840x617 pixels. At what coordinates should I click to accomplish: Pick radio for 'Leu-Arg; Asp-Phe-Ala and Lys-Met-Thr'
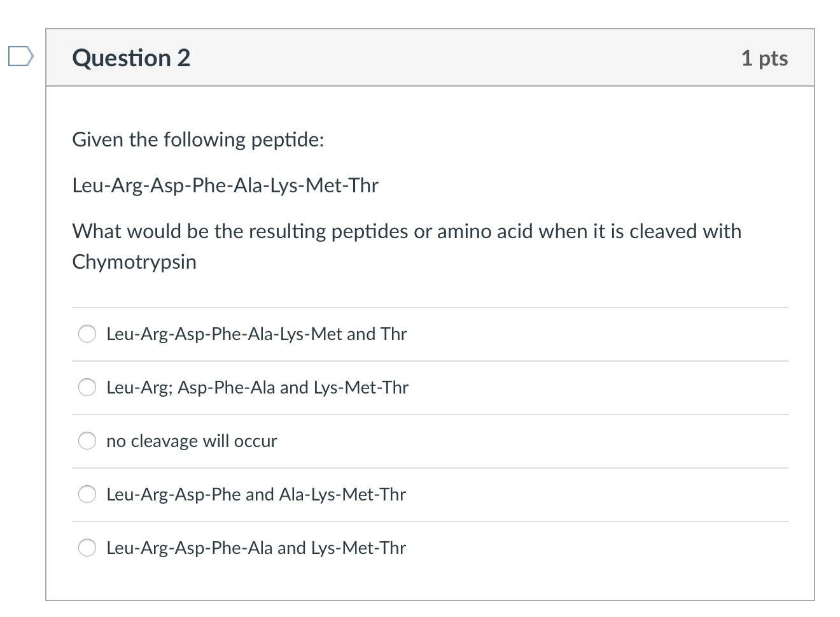coord(87,387)
